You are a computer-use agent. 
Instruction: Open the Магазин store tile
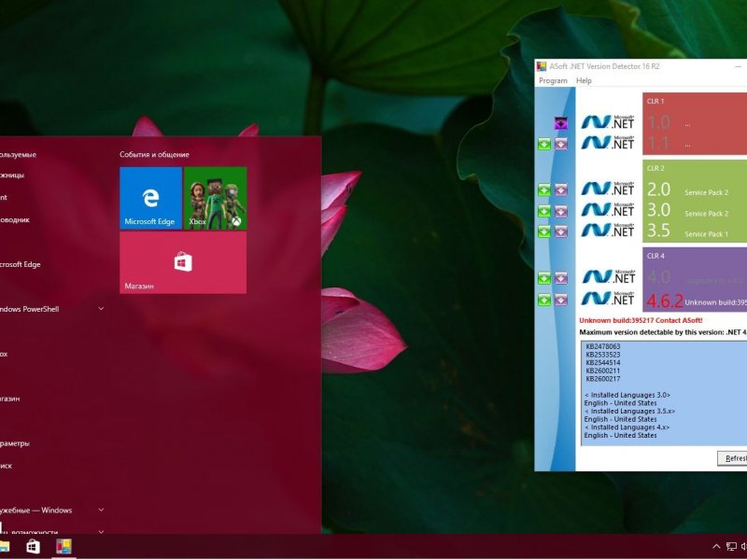coord(183,262)
